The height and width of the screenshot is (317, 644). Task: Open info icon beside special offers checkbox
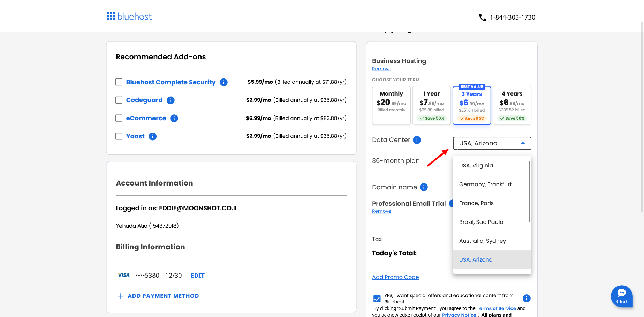point(526,298)
